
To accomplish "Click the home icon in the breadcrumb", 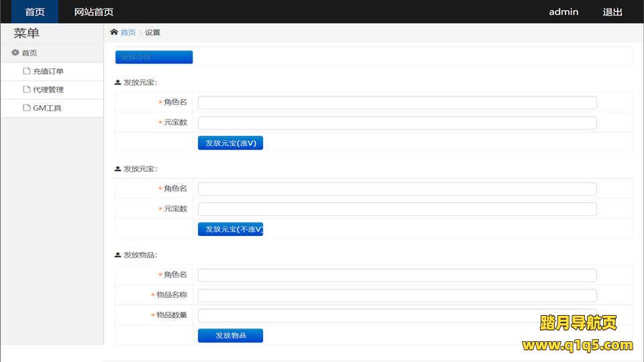I will [114, 32].
